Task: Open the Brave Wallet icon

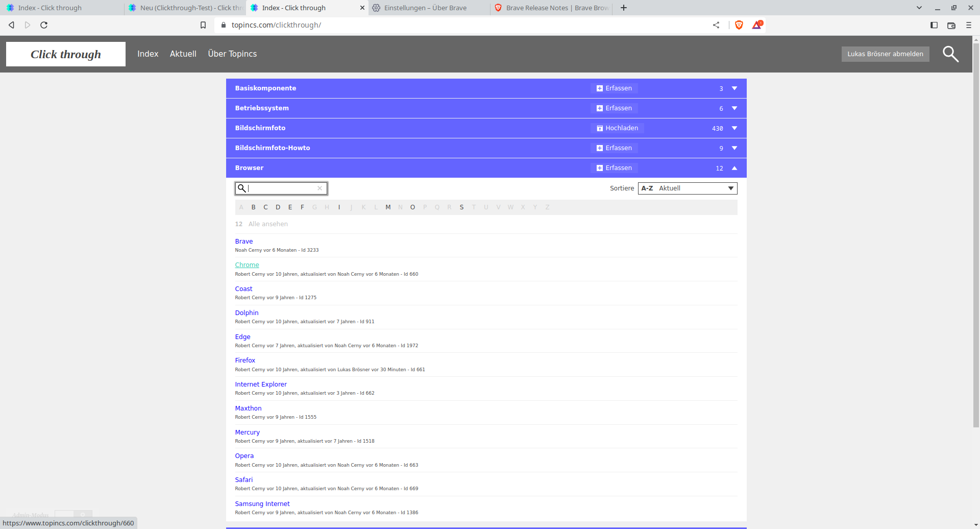Action: (951, 25)
